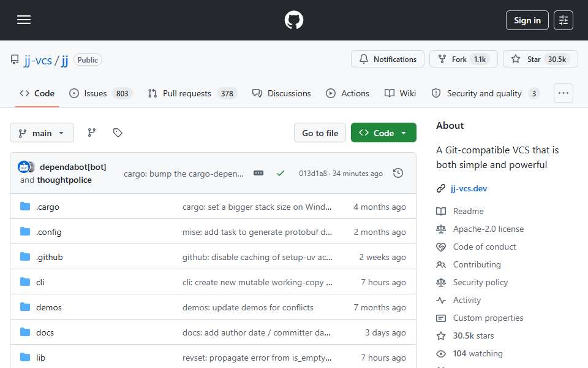Viewport: 588px width, 368px height.
Task: Open the docs folder
Action: [x=45, y=332]
